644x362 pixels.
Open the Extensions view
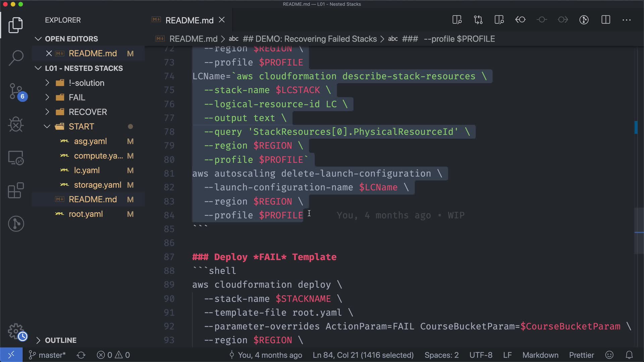[16, 191]
